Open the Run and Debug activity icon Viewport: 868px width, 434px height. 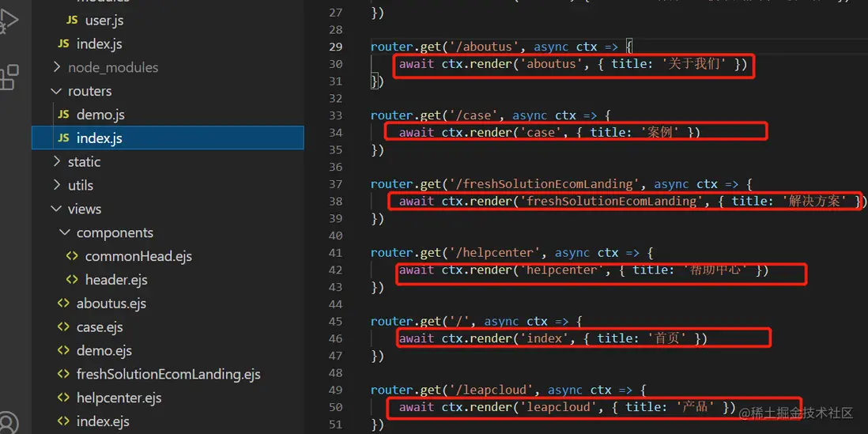pyautogui.click(x=8, y=22)
